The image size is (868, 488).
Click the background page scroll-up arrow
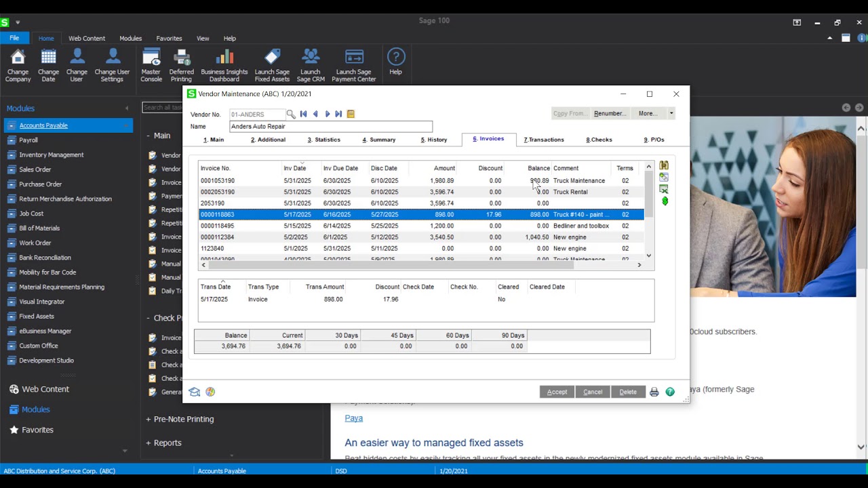pos(861,129)
